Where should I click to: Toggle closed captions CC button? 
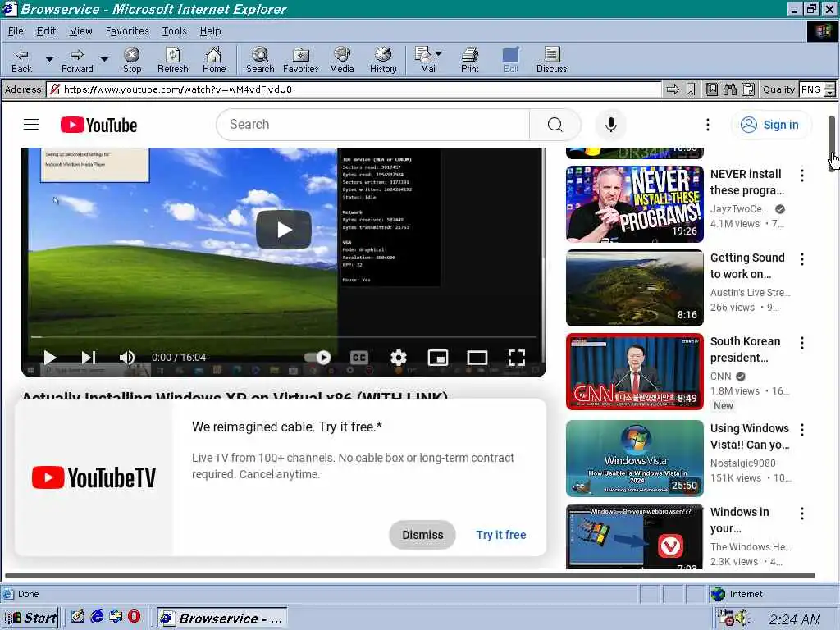359,358
